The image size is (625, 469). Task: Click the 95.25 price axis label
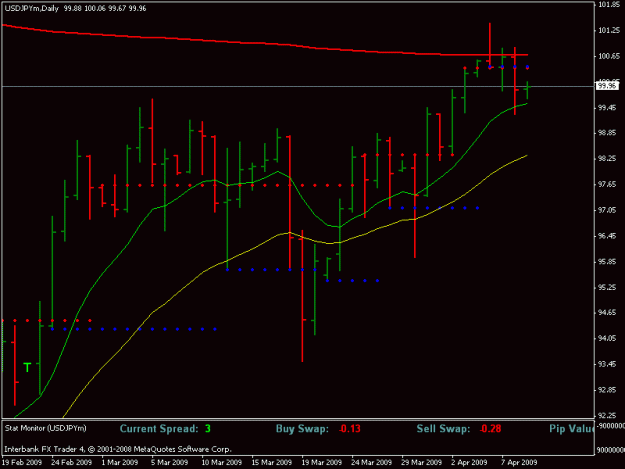(609, 287)
